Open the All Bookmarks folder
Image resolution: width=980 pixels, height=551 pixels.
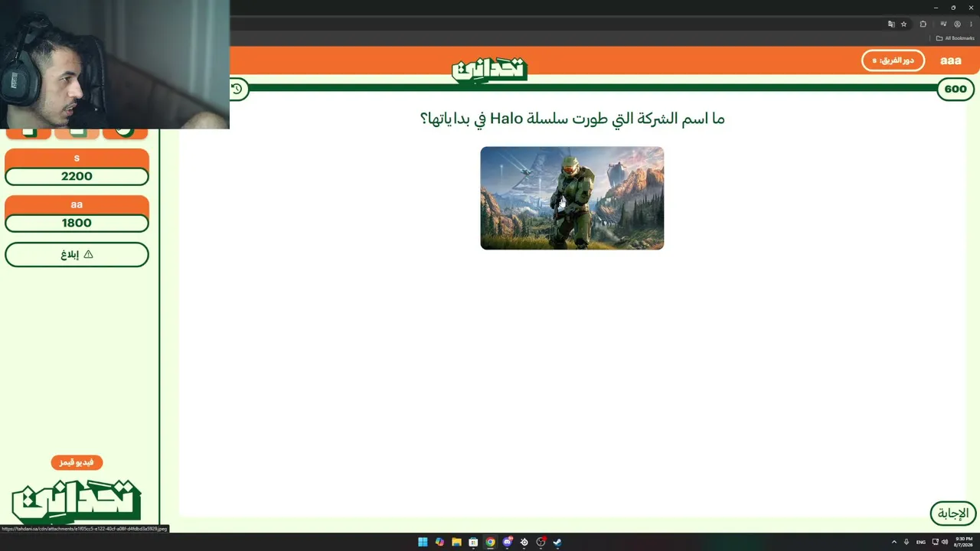(x=955, y=38)
